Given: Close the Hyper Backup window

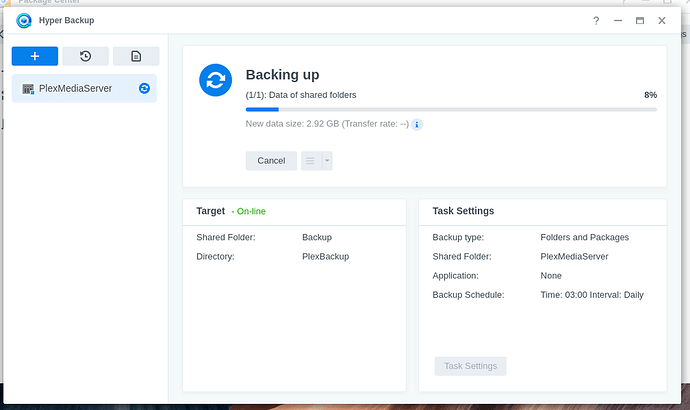Looking at the screenshot, I should (662, 21).
